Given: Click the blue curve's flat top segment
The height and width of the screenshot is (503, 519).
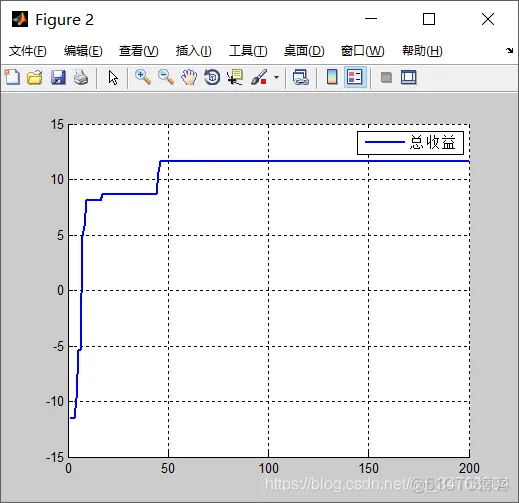Looking at the screenshot, I should pos(315,161).
